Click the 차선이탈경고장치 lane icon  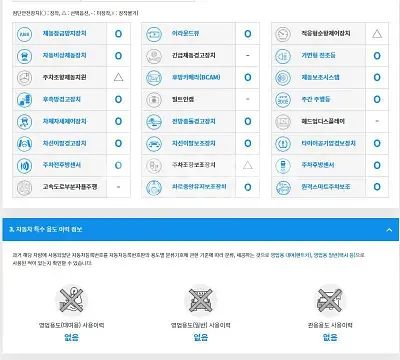[24, 144]
